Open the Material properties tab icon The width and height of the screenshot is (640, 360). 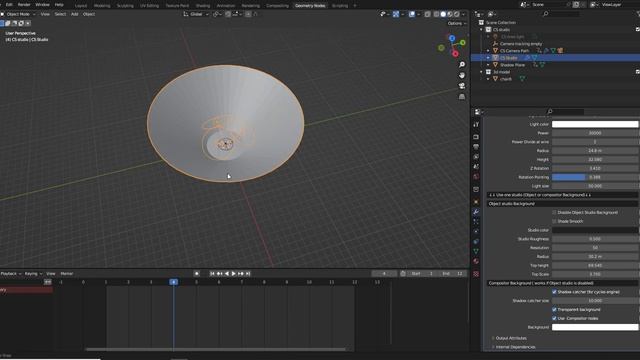(476, 261)
